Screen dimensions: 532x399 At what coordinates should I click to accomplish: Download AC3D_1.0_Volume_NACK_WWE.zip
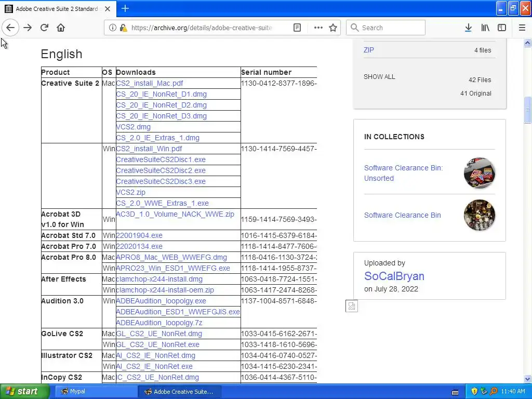coord(175,214)
